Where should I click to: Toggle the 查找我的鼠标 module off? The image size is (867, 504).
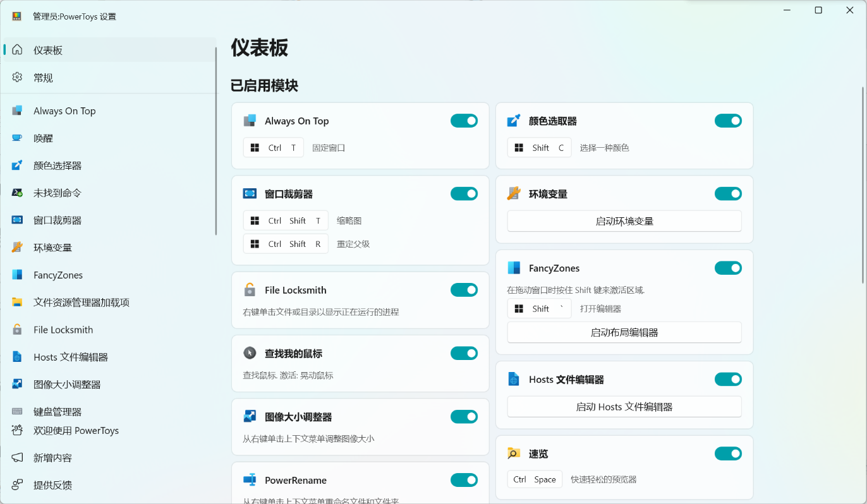pos(464,353)
